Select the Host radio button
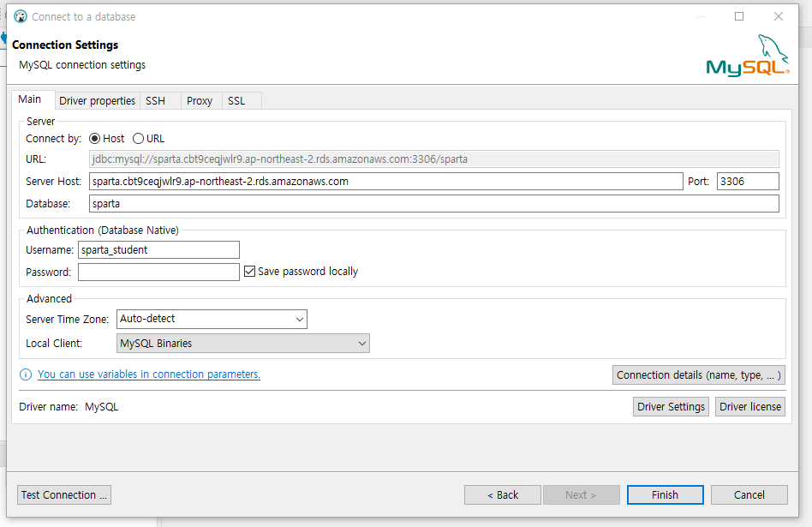This screenshot has width=812, height=527. point(94,138)
